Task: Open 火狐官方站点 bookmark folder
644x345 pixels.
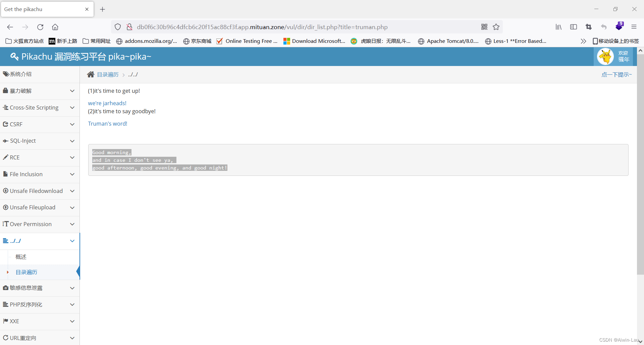Action: click(x=24, y=41)
